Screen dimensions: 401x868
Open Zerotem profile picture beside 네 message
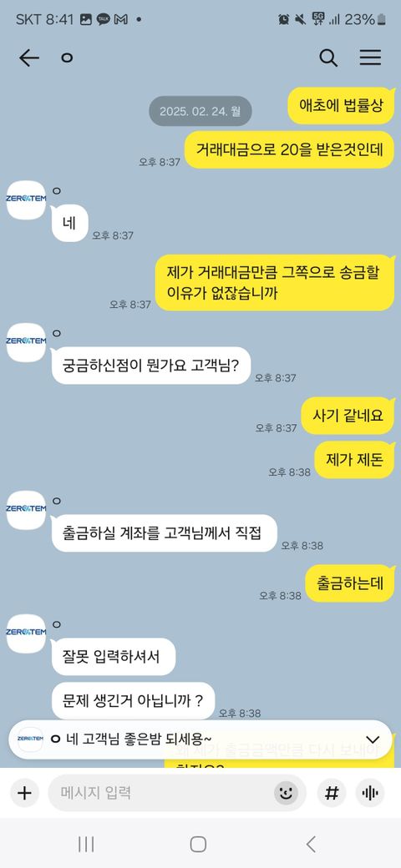point(26,199)
